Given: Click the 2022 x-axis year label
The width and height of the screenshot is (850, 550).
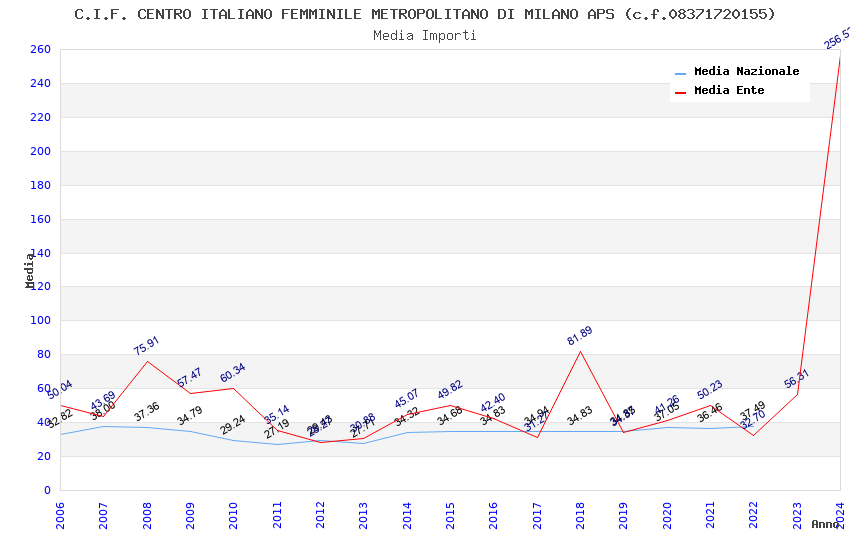Looking at the screenshot, I should 754,515.
